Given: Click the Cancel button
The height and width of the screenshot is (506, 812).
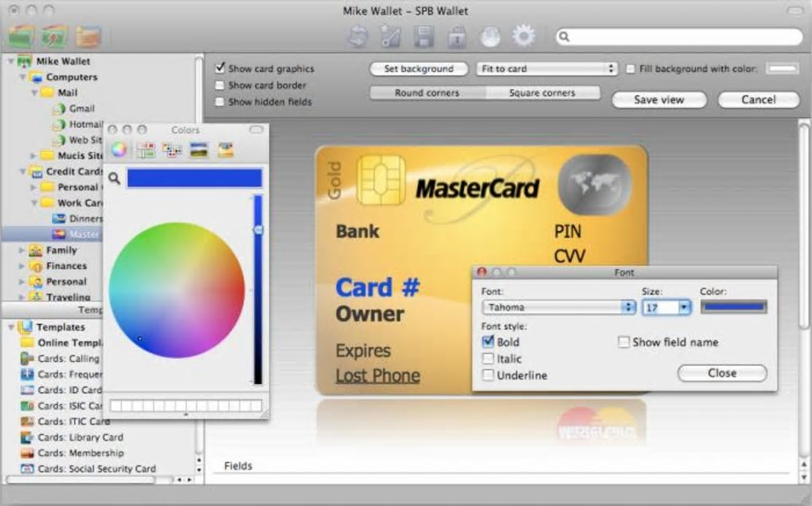Looking at the screenshot, I should tap(759, 100).
